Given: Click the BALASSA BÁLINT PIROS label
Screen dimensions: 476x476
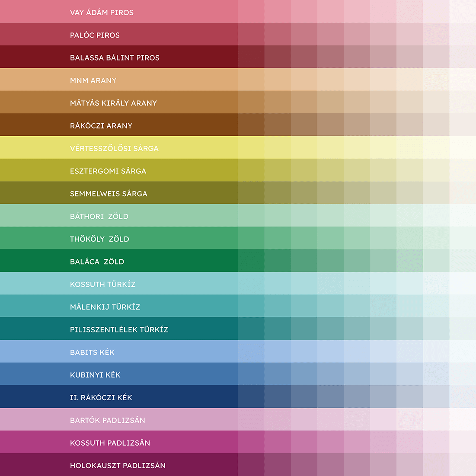Looking at the screenshot, I should coord(115,58).
